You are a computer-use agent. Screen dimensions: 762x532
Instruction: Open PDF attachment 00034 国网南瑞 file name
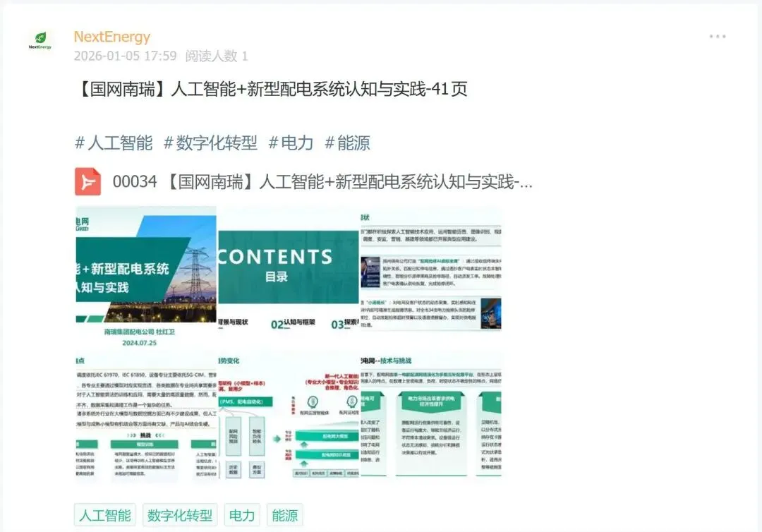coord(322,182)
